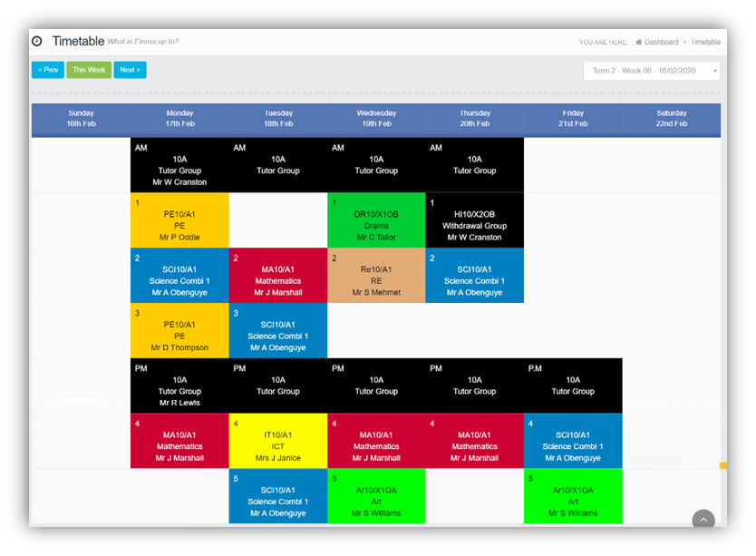Click the scroll-to-top arrow circle button
Viewport: 756px width, 556px height.
point(703,520)
